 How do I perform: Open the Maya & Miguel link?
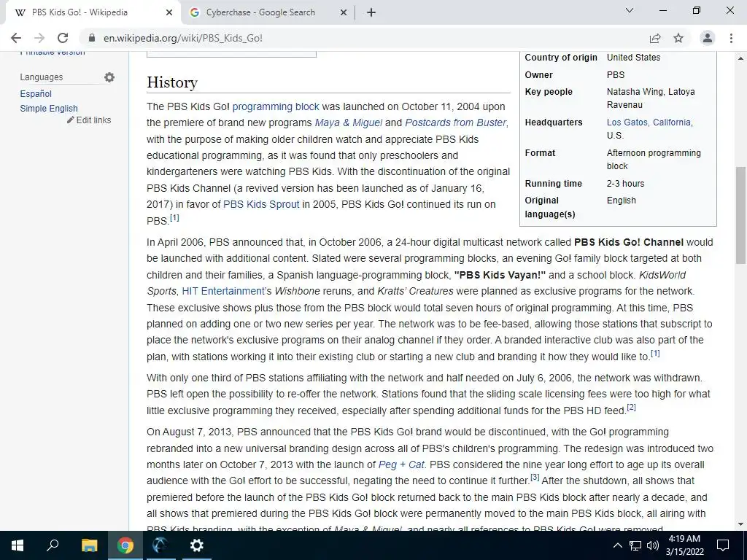click(348, 122)
